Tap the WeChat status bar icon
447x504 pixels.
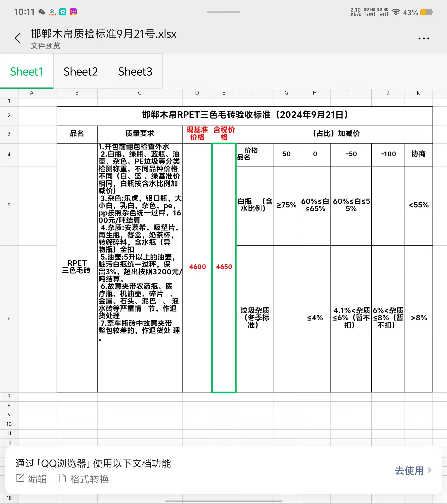pos(42,12)
